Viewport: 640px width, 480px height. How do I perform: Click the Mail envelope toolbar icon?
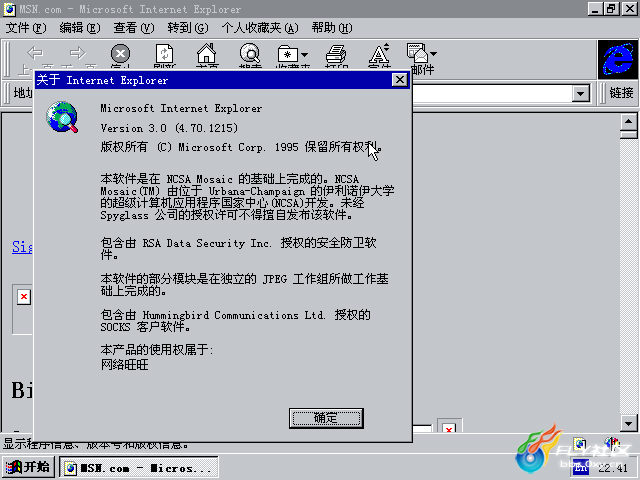click(417, 53)
